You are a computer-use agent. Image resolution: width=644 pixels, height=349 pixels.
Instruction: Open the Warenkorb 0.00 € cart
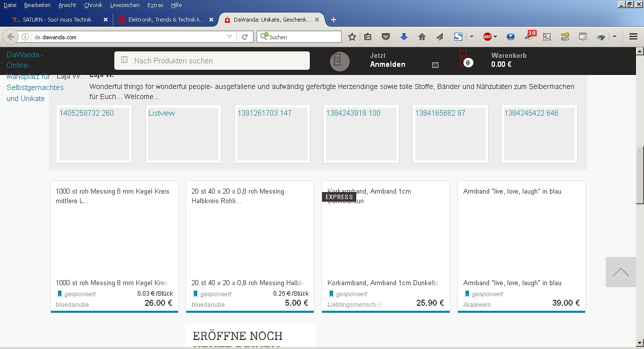pyautogui.click(x=509, y=60)
